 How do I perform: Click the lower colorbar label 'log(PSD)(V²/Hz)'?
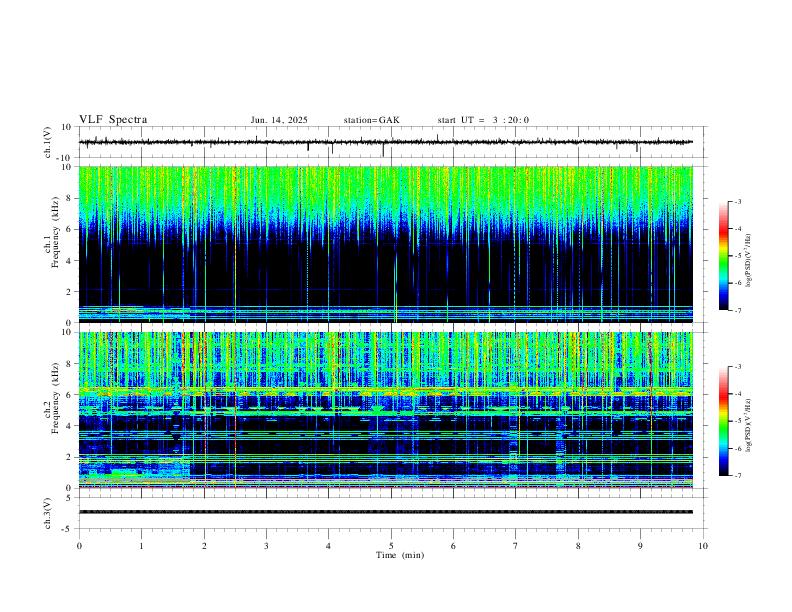point(749,425)
